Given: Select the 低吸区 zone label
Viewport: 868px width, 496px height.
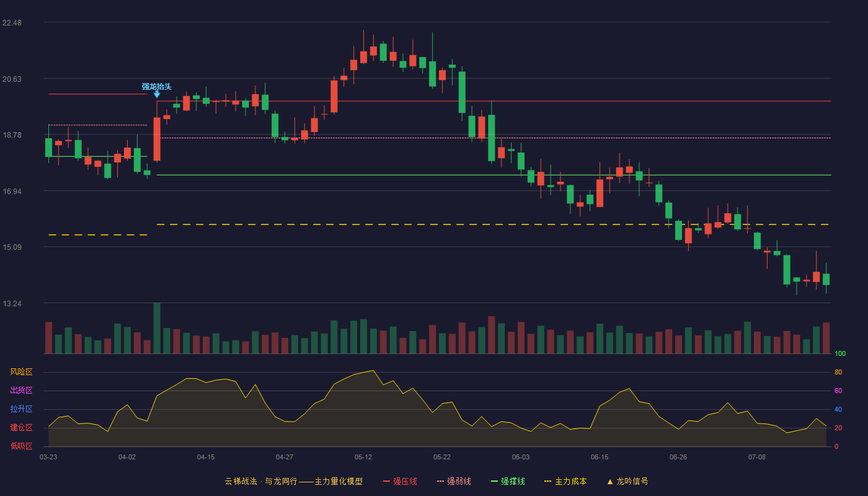Looking at the screenshot, I should 21,446.
